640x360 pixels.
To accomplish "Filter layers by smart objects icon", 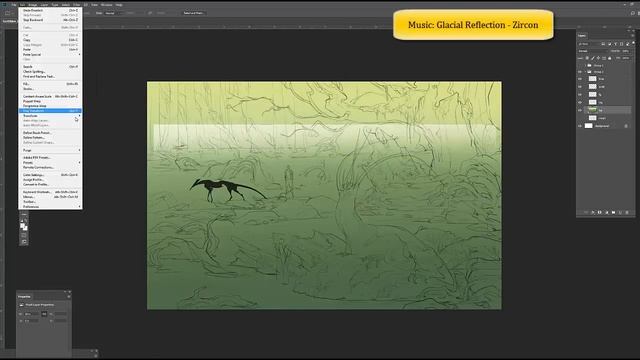I will pos(627,44).
